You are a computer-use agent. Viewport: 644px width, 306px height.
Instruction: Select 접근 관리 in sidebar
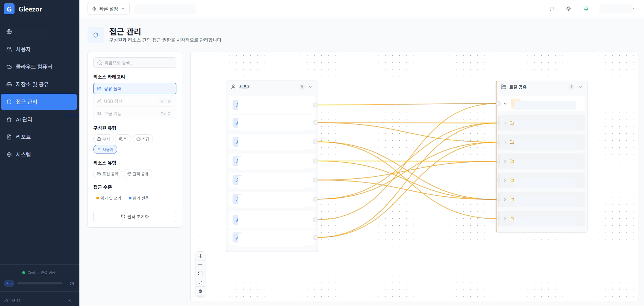pos(39,102)
